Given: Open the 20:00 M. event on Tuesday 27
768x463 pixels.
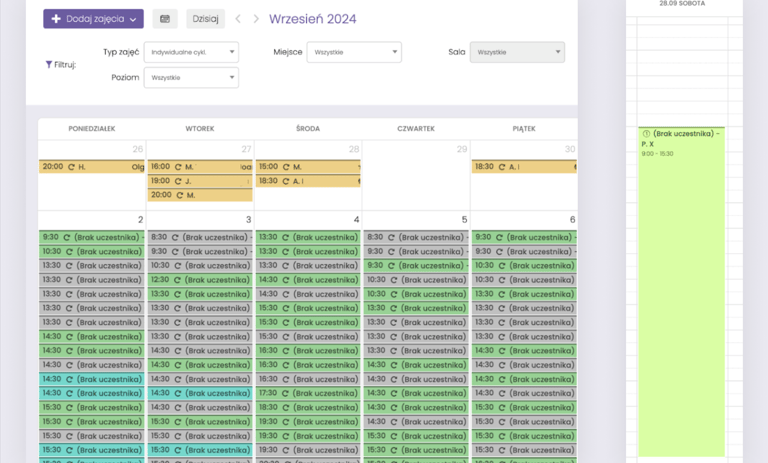Looking at the screenshot, I should coord(200,195).
